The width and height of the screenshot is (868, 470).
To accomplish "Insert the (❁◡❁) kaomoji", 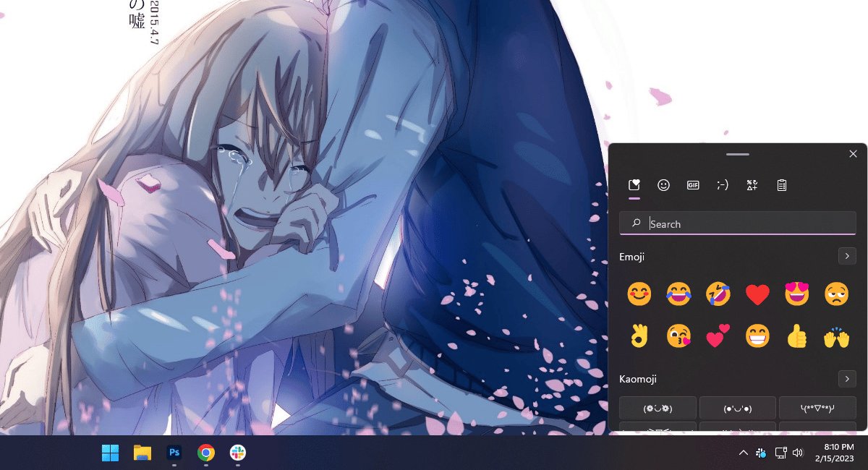I will pos(658,408).
